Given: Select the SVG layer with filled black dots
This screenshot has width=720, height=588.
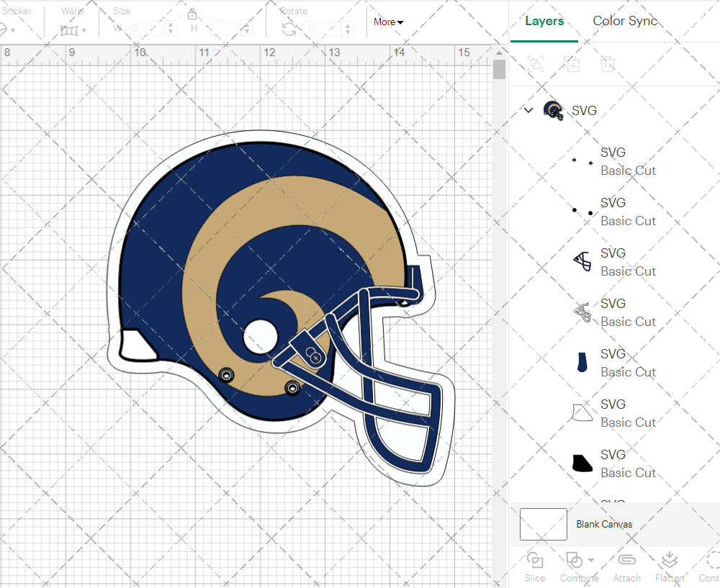Looking at the screenshot, I should pos(616,212).
